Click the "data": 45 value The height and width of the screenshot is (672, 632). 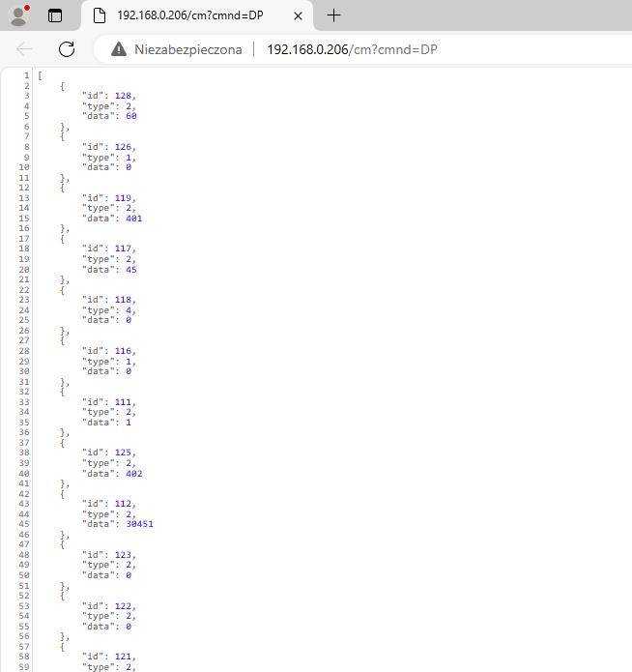coord(131,270)
